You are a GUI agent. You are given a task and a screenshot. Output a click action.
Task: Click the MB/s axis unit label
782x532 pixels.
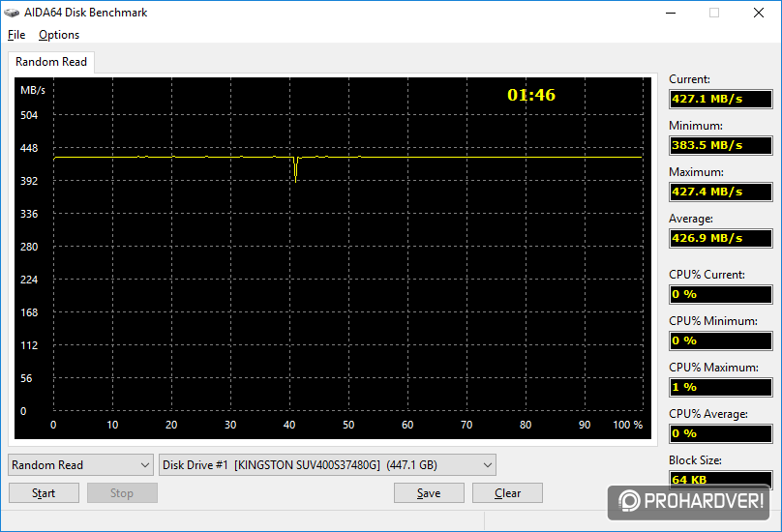tap(33, 90)
